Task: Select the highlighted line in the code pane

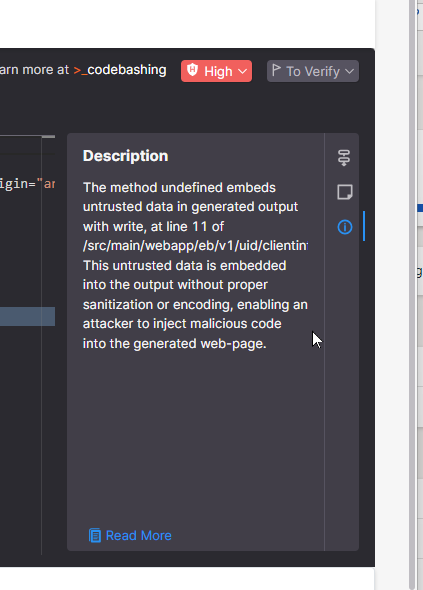Action: (x=27, y=316)
